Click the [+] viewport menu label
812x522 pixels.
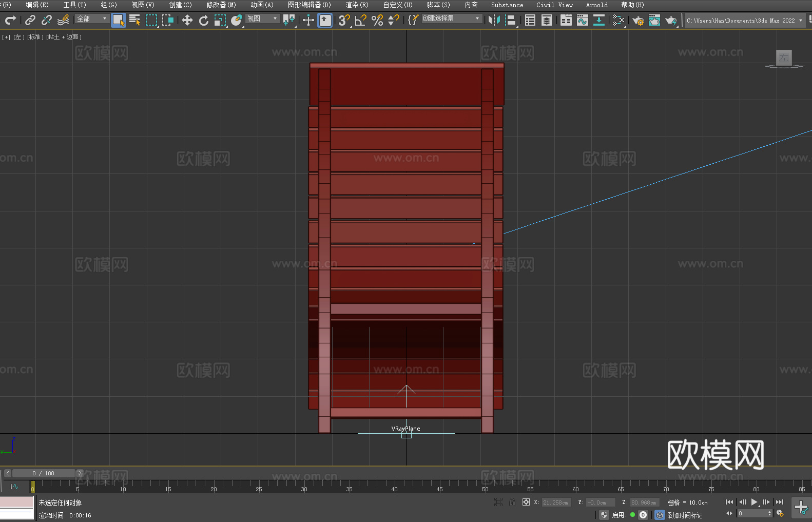tap(6, 37)
